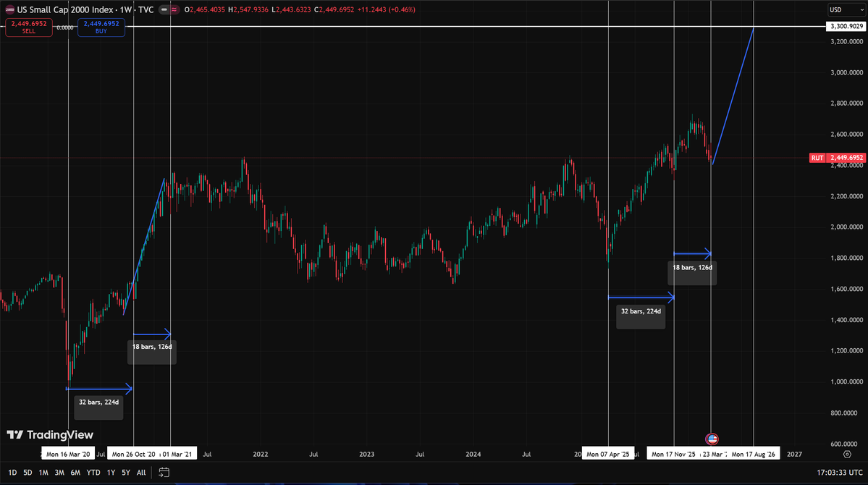Click the 2023 time axis label
868x485 pixels.
tap(366, 454)
